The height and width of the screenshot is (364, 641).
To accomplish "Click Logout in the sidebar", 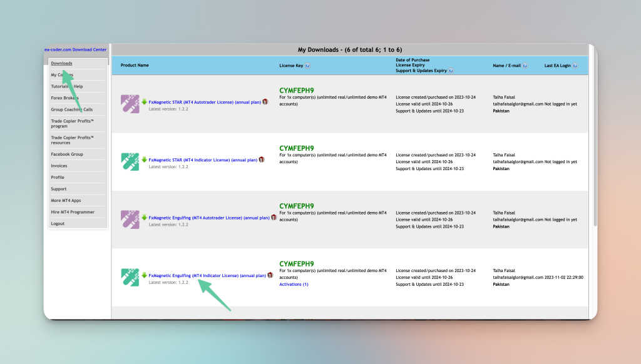I will [x=58, y=224].
